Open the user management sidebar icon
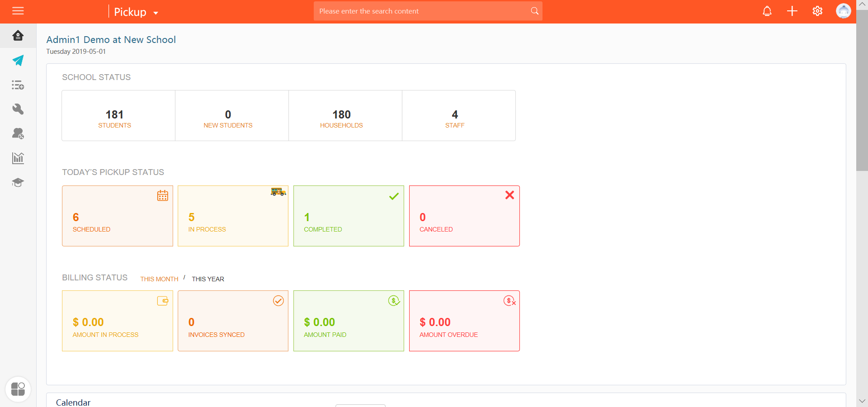868x407 pixels. (18, 133)
